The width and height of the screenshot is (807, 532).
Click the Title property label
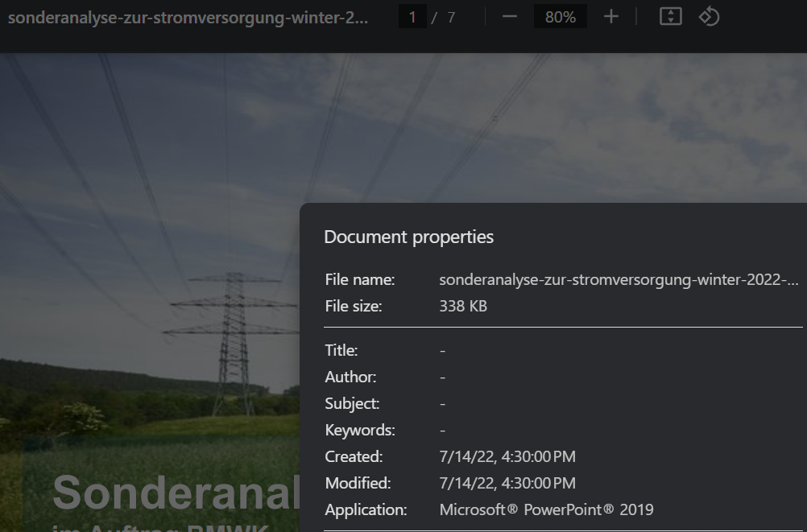click(341, 351)
